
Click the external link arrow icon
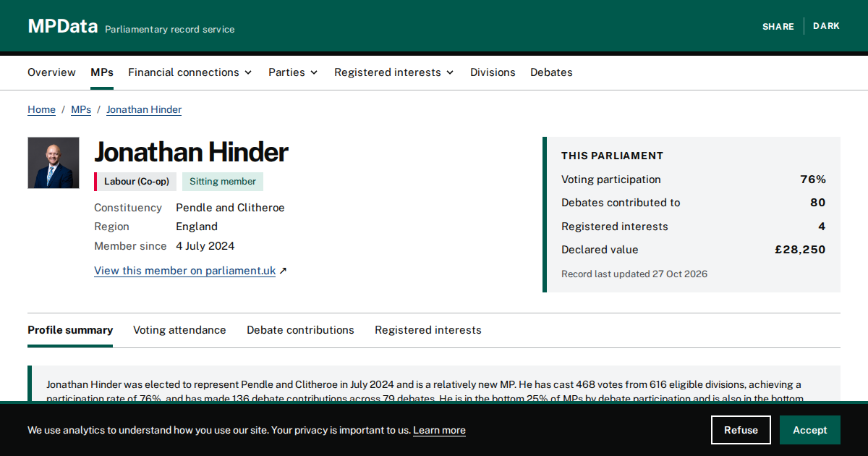[283, 271]
